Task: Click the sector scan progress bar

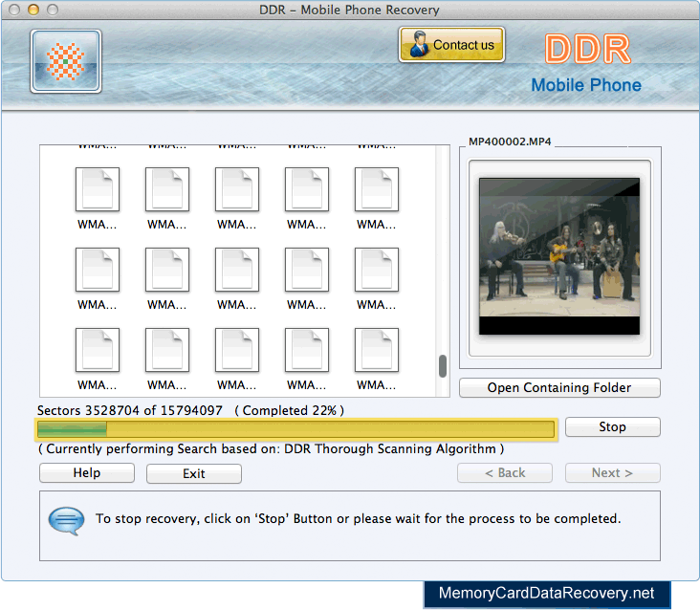Action: (x=296, y=429)
